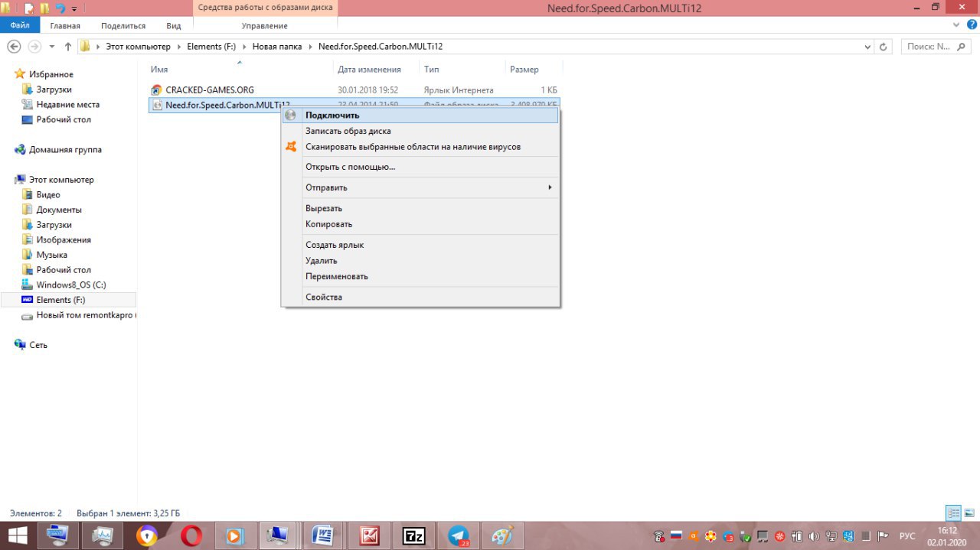Open the Файл ribbon tab
This screenshot has height=550, width=980.
coord(20,25)
